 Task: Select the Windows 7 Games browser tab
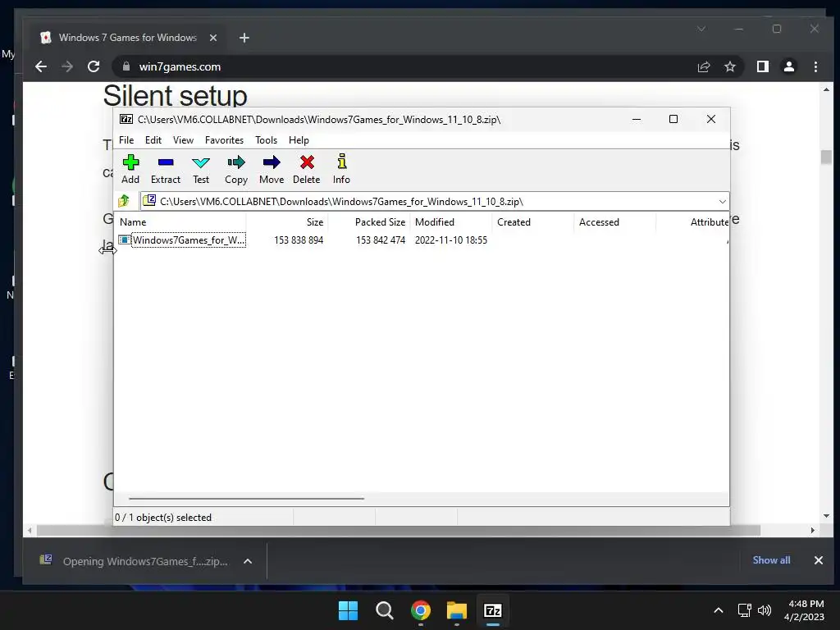point(129,38)
